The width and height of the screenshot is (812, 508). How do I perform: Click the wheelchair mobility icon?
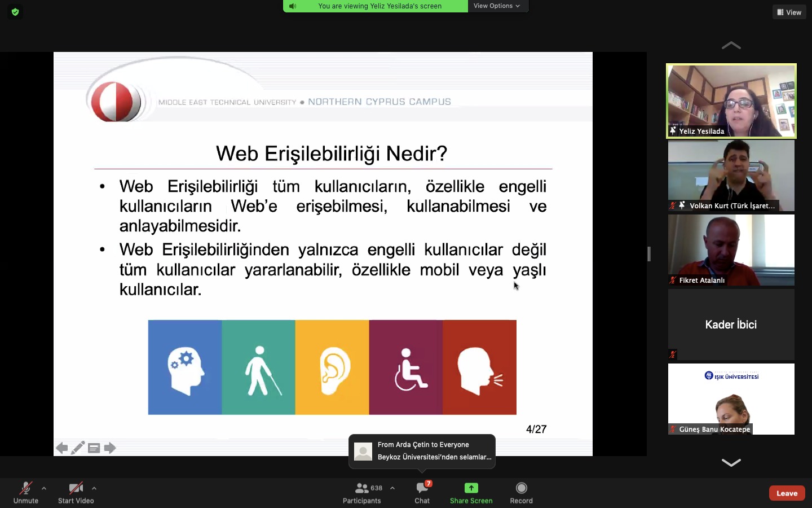406,367
